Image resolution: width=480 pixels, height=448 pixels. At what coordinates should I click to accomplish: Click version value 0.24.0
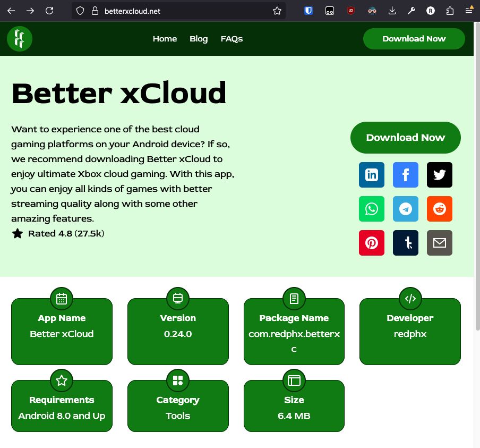[x=178, y=334]
